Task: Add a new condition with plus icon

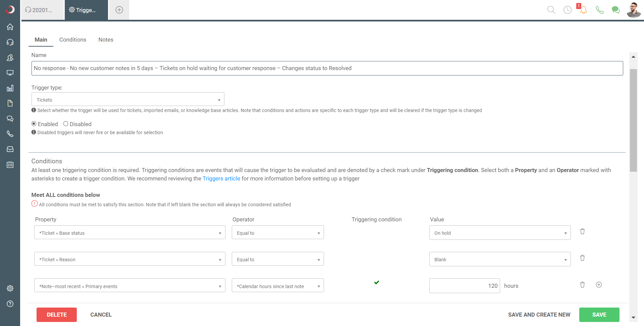Action: (599, 285)
